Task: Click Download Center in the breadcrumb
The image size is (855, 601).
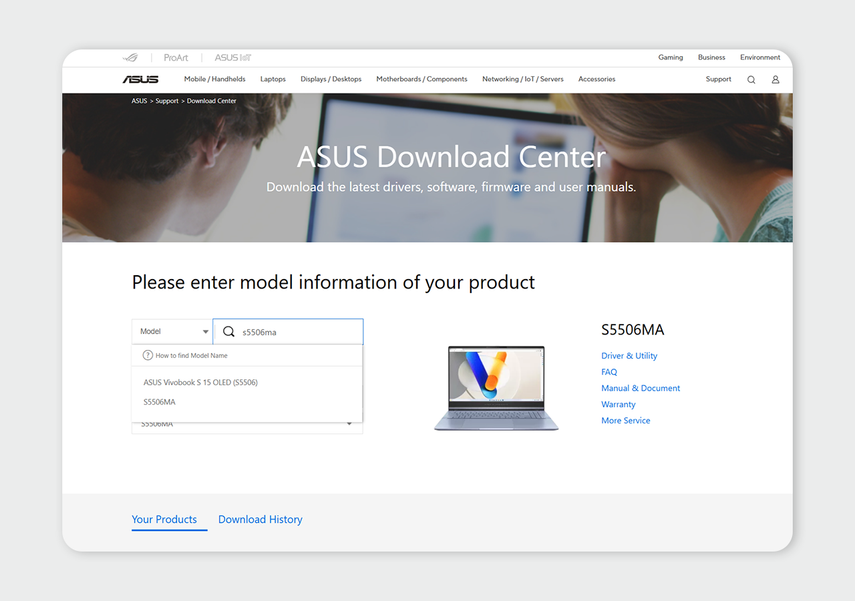Action: tap(212, 101)
